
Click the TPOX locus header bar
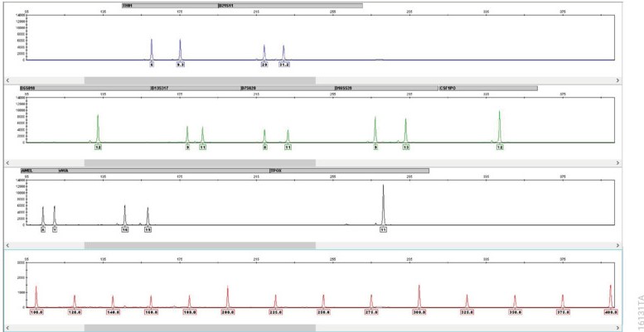348,171
